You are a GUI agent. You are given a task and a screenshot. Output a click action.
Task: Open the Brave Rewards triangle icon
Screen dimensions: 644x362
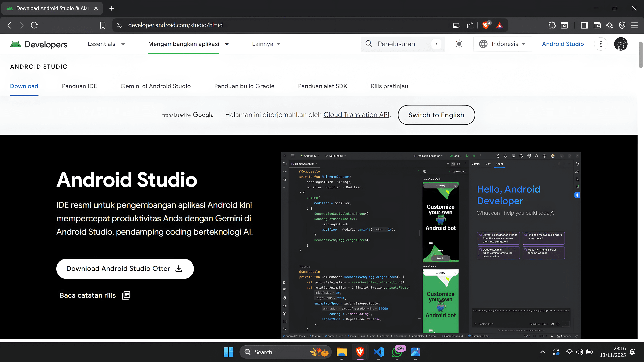point(499,25)
